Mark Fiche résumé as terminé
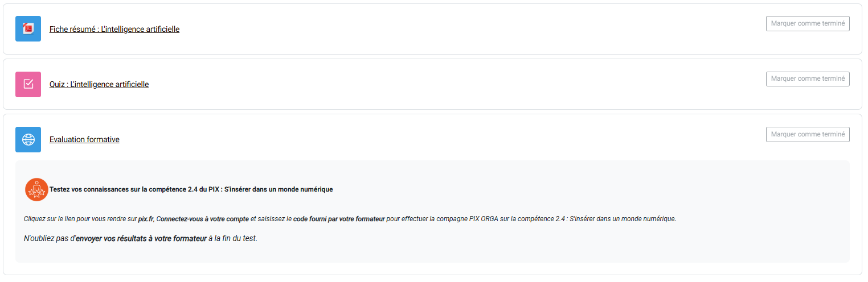 [x=808, y=23]
